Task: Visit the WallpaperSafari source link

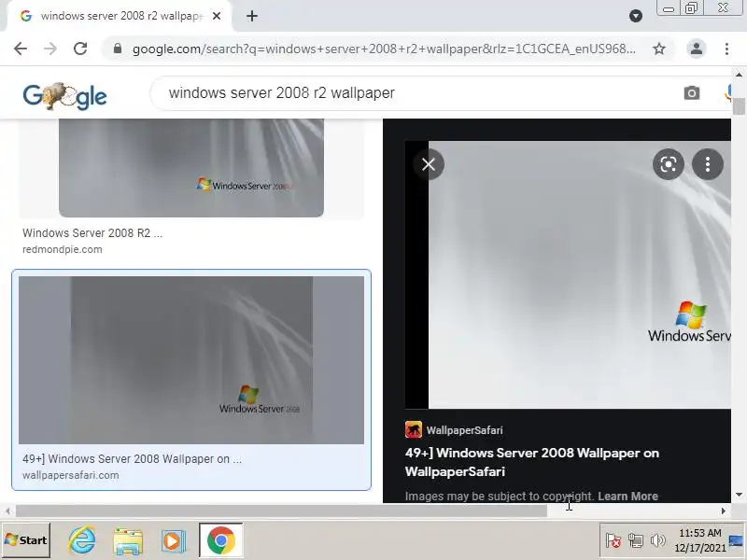Action: tap(464, 430)
